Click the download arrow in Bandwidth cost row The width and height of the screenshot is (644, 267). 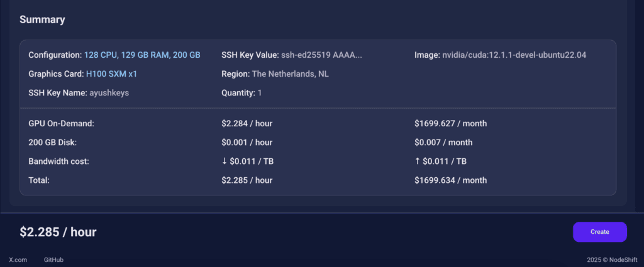tap(225, 161)
